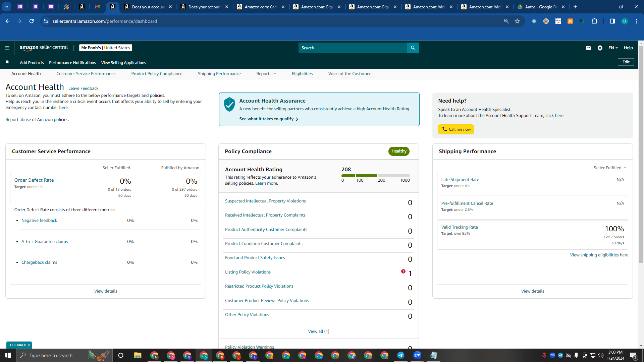Click the page vertical scrollbar
The image size is (644, 362).
pyautogui.click(x=641, y=154)
